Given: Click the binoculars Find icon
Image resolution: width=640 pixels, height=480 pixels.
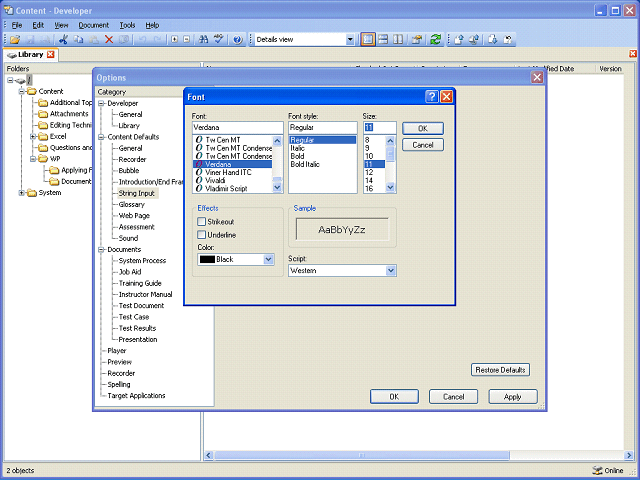Looking at the screenshot, I should tap(203, 39).
